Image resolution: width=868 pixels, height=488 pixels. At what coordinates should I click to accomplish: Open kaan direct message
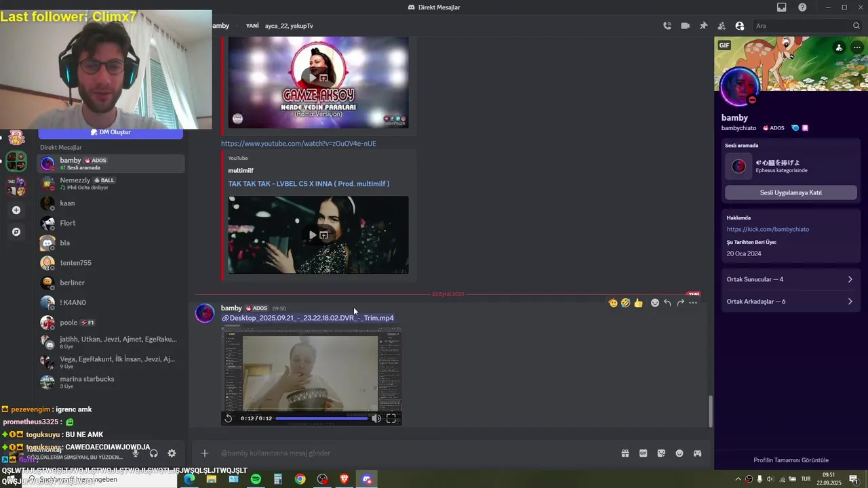click(x=111, y=203)
